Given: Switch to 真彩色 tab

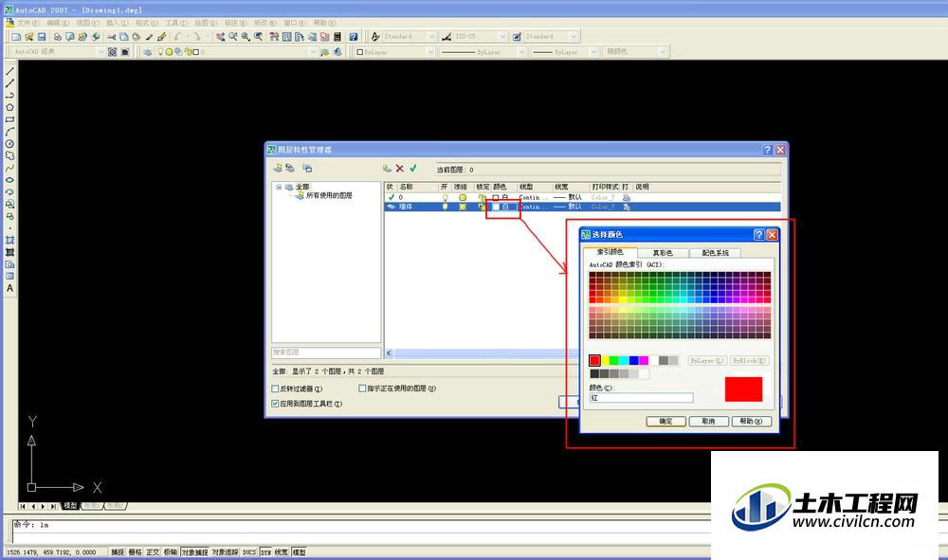Looking at the screenshot, I should tap(663, 252).
